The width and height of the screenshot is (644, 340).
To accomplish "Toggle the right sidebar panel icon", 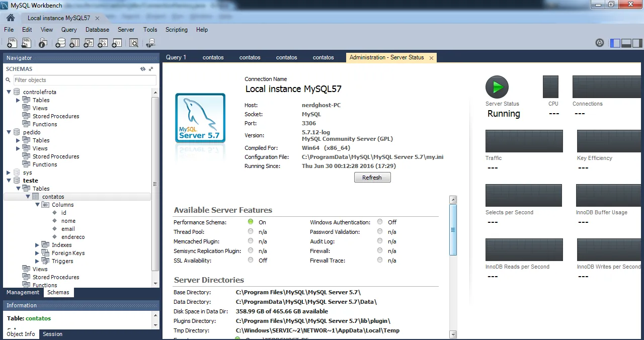I will click(x=637, y=43).
